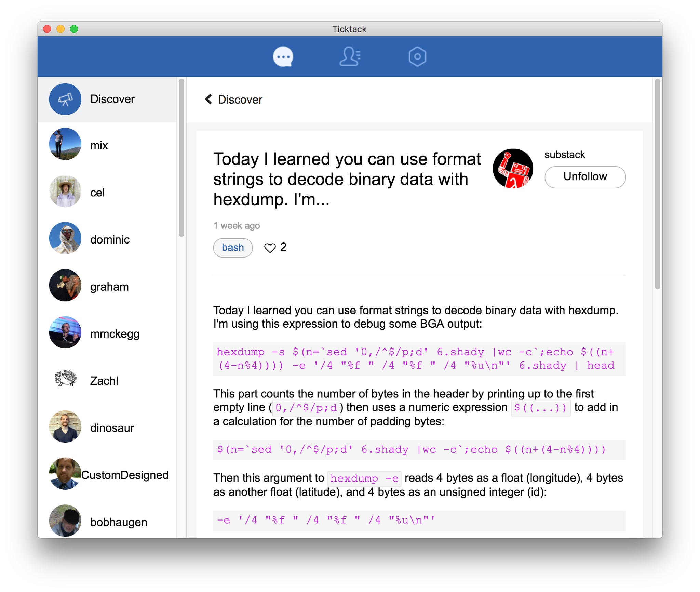Click the post content scrollbar thumb
This screenshot has width=700, height=592.
tap(657, 184)
